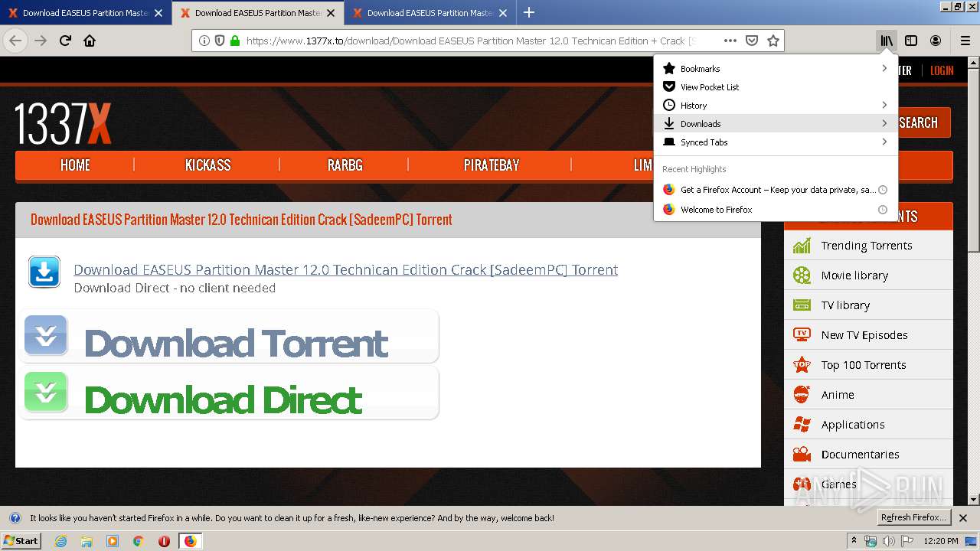
Task: Open KICKASS navigation link
Action: [207, 165]
